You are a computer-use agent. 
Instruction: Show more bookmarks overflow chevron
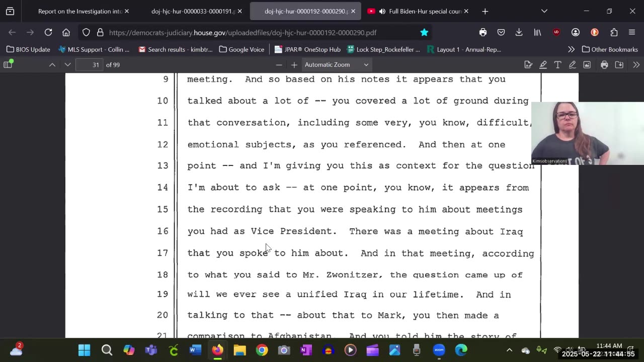[571, 49]
